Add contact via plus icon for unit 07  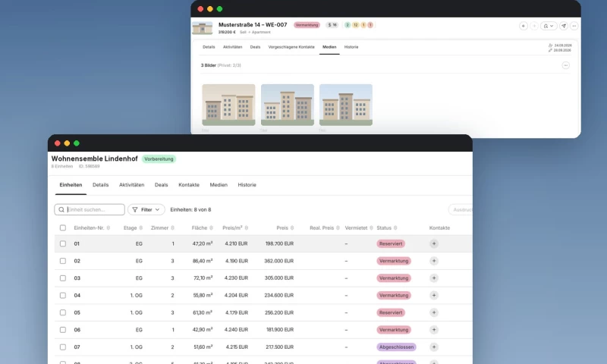click(x=433, y=347)
